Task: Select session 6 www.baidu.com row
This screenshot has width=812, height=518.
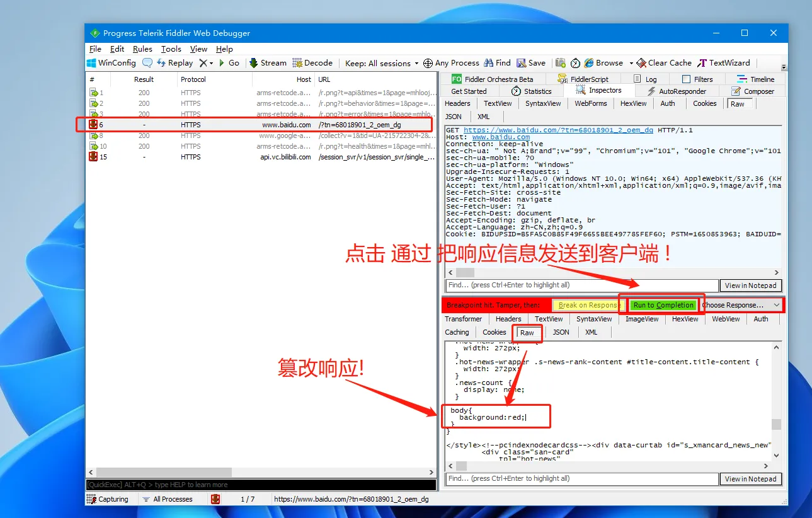Action: pos(261,125)
